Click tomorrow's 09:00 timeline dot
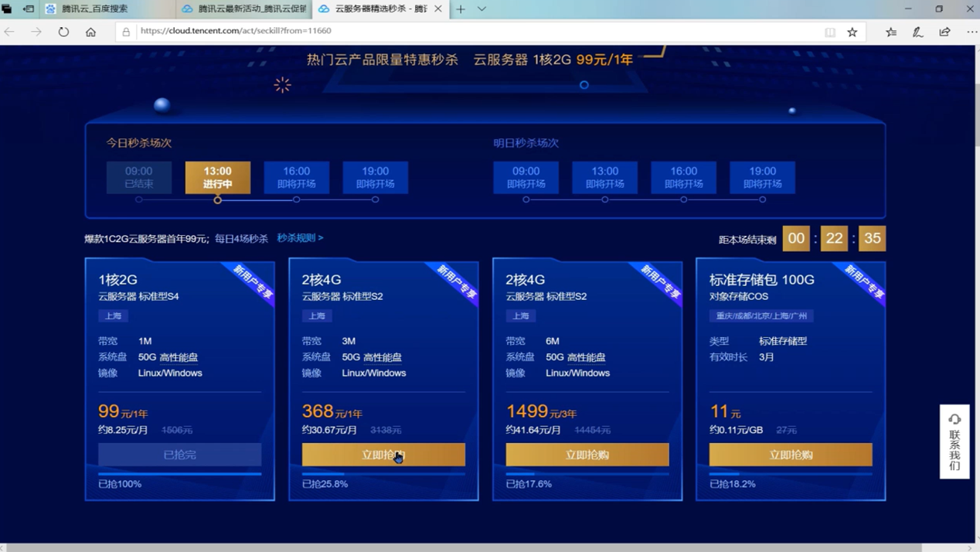 click(526, 199)
